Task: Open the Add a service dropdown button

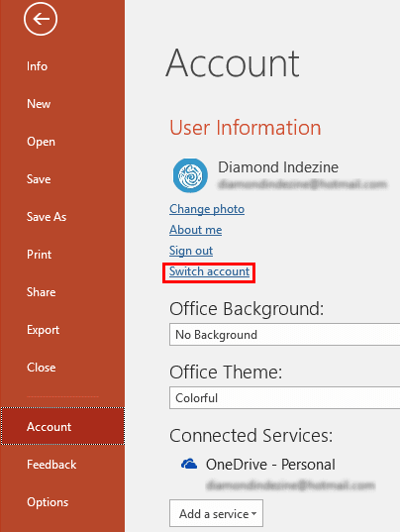Action: pyautogui.click(x=216, y=513)
